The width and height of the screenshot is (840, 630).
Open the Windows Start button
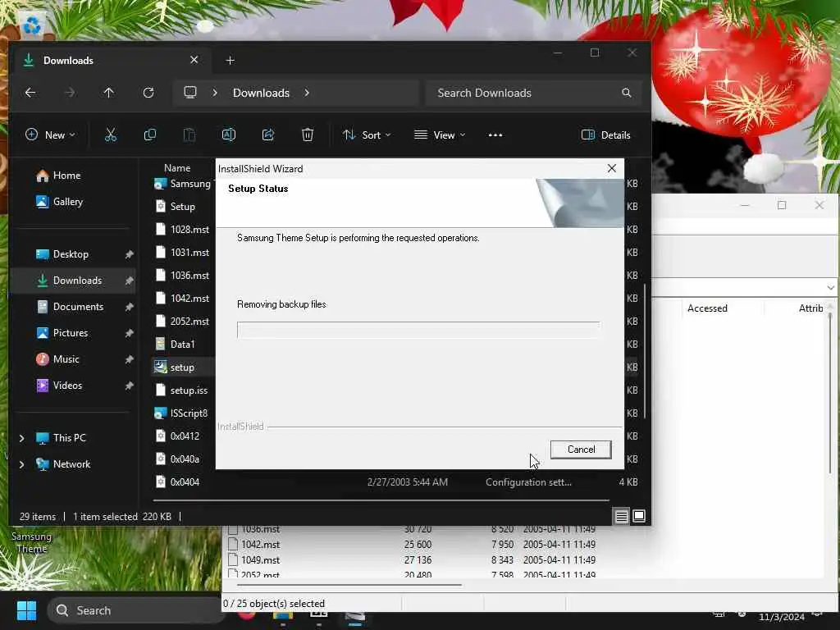tap(26, 610)
